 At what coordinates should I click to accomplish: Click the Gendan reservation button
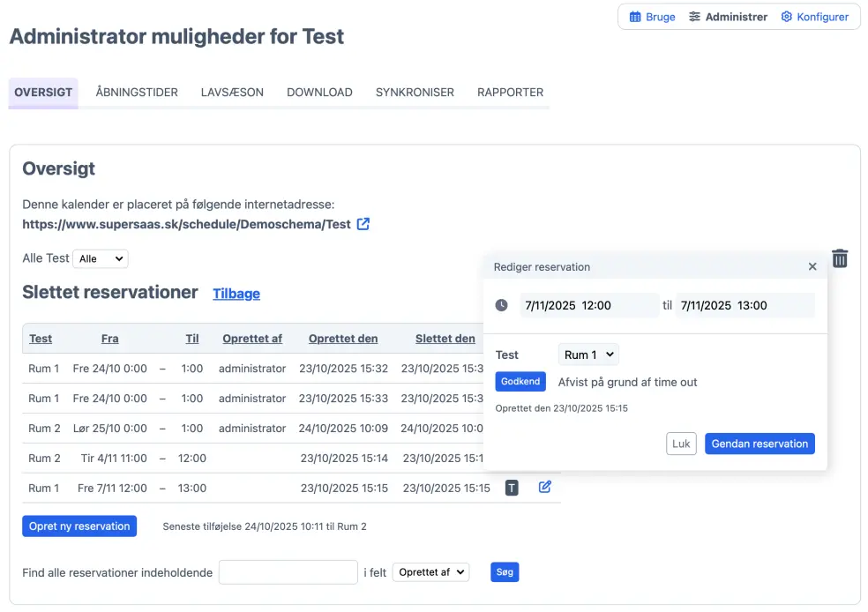pos(759,444)
